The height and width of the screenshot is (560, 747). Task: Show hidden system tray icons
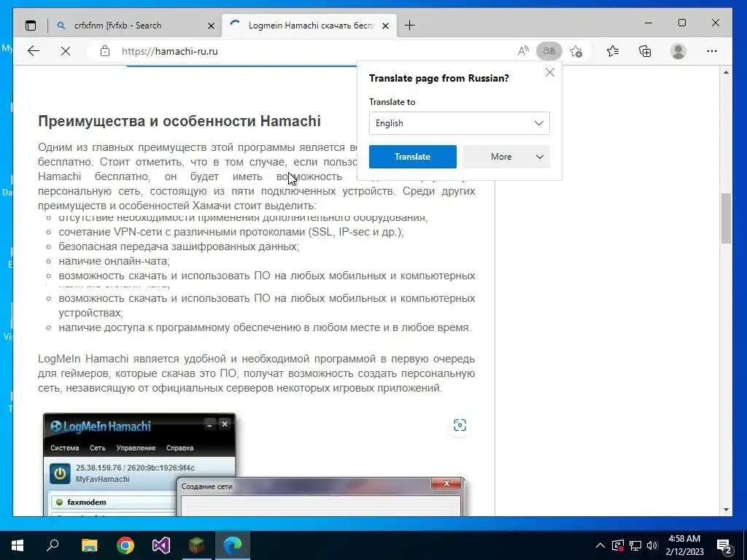(600, 545)
